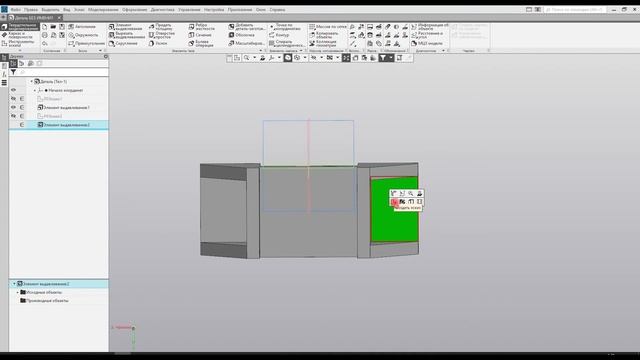
Task: Click Ребро жесткости tool
Action: click(202, 27)
